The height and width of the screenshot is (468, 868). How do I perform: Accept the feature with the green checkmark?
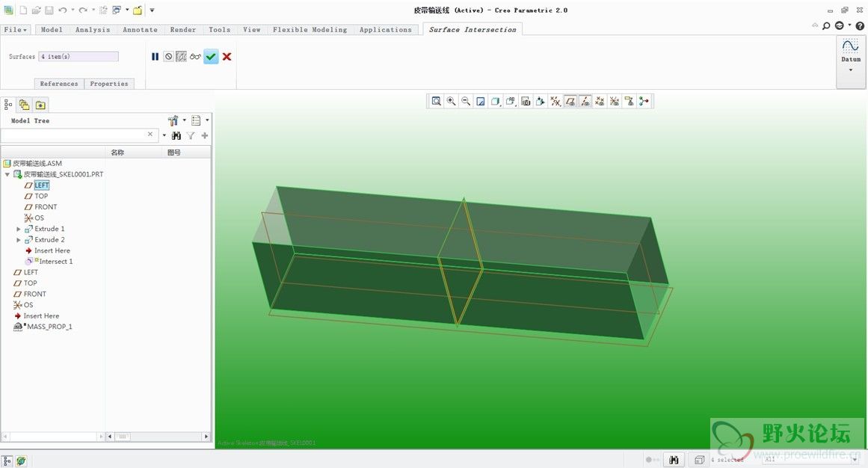point(211,57)
